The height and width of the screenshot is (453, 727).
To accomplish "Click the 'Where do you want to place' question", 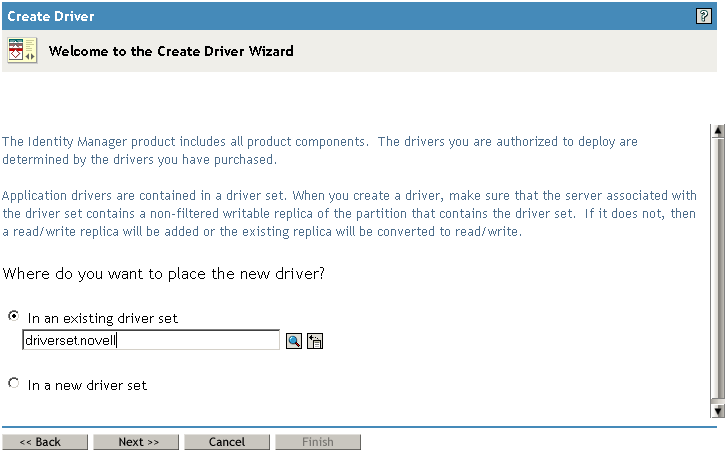I will click(x=165, y=273).
